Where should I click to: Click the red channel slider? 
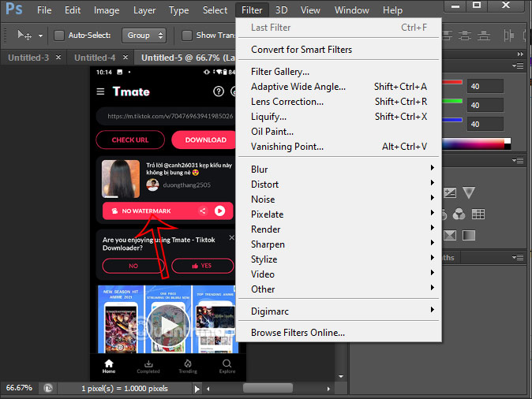click(x=452, y=82)
